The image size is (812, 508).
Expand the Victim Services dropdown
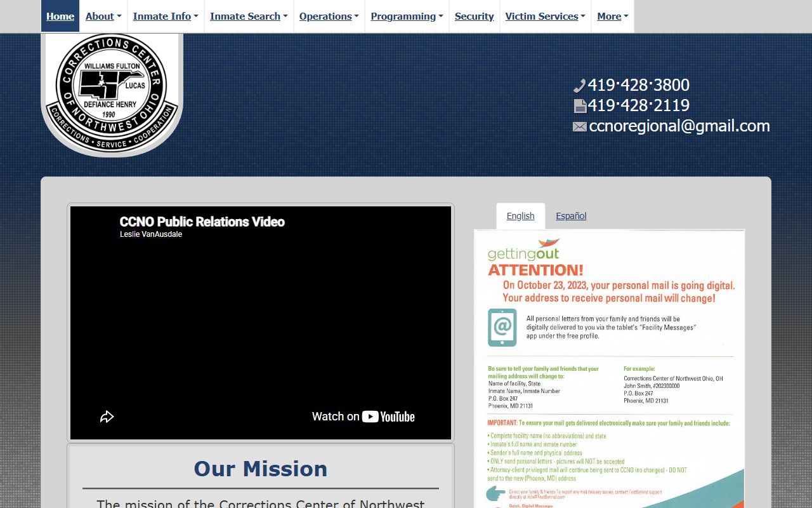point(546,17)
